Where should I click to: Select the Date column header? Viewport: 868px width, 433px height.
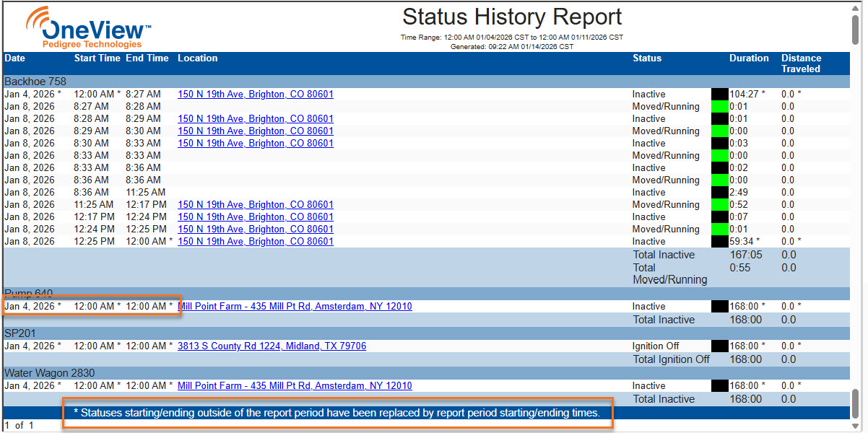click(x=14, y=58)
